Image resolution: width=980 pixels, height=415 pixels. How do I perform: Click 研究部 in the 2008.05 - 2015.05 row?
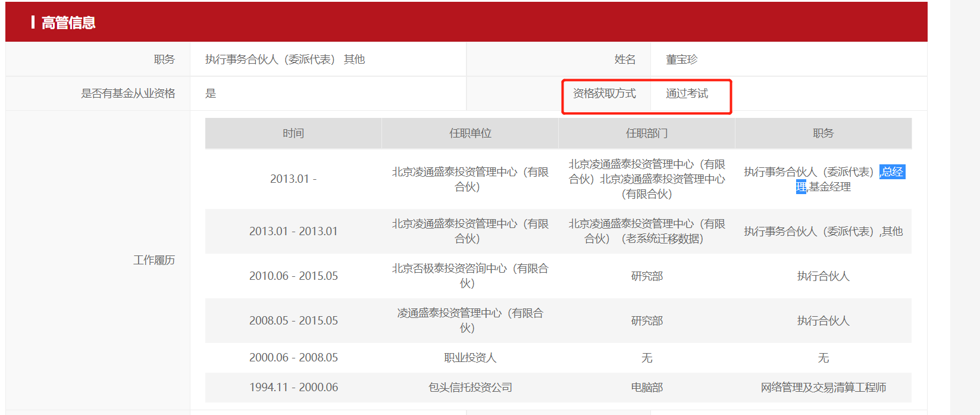[647, 320]
